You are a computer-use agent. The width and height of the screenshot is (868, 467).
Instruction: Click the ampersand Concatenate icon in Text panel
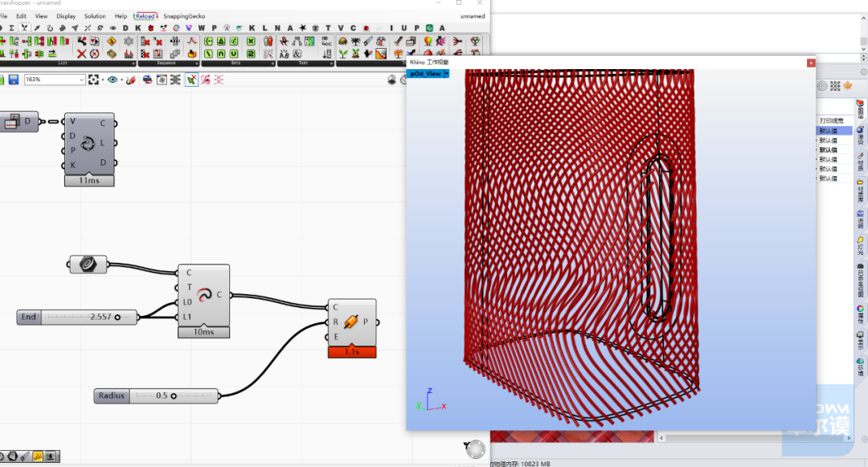pos(297,54)
